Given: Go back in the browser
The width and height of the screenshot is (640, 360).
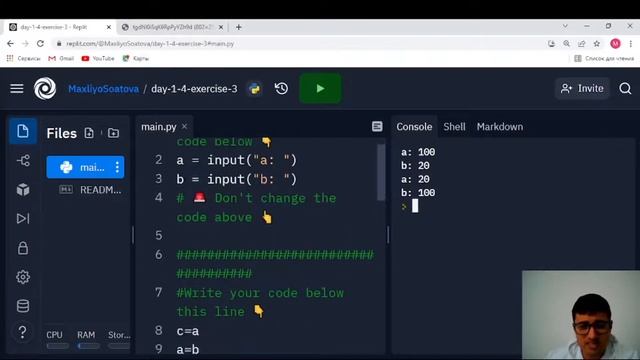Looking at the screenshot, I should tap(10, 43).
